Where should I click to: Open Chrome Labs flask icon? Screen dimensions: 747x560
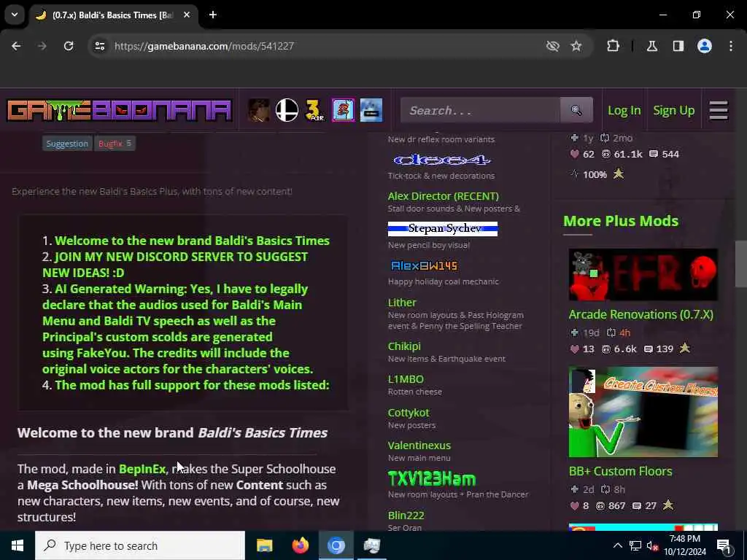pyautogui.click(x=652, y=46)
